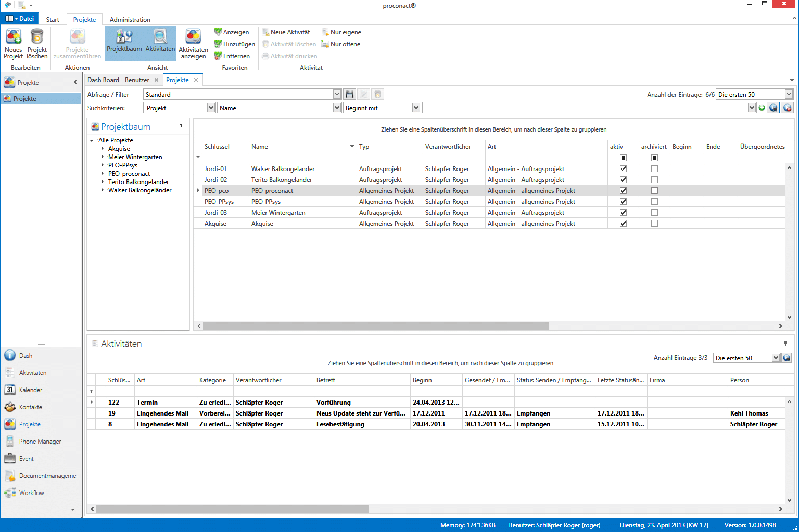Open the Dash Board document tab
Image resolution: width=799 pixels, height=532 pixels.
(x=103, y=80)
